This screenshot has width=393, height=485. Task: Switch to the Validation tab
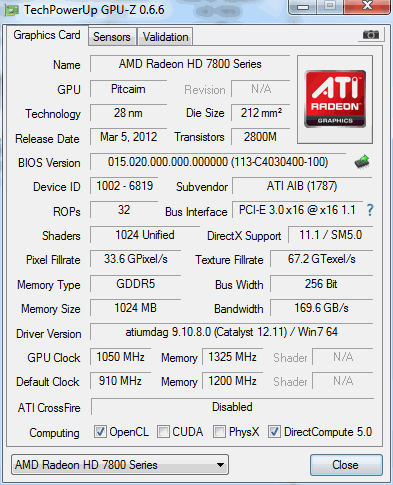pyautogui.click(x=165, y=37)
